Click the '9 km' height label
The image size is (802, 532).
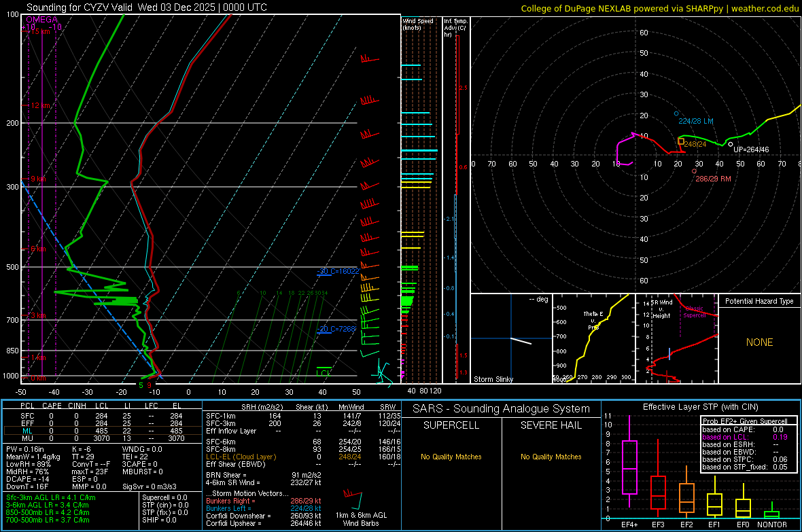coord(38,179)
